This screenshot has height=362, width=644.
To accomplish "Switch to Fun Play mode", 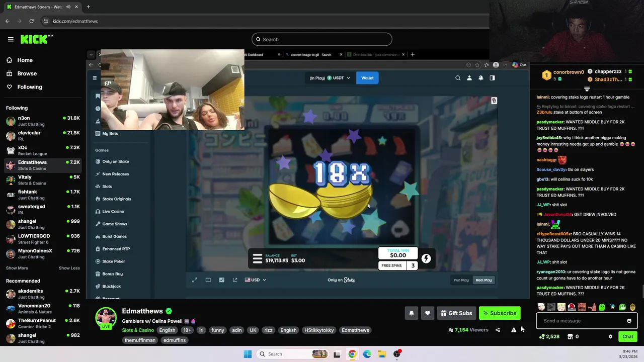I will point(461,280).
